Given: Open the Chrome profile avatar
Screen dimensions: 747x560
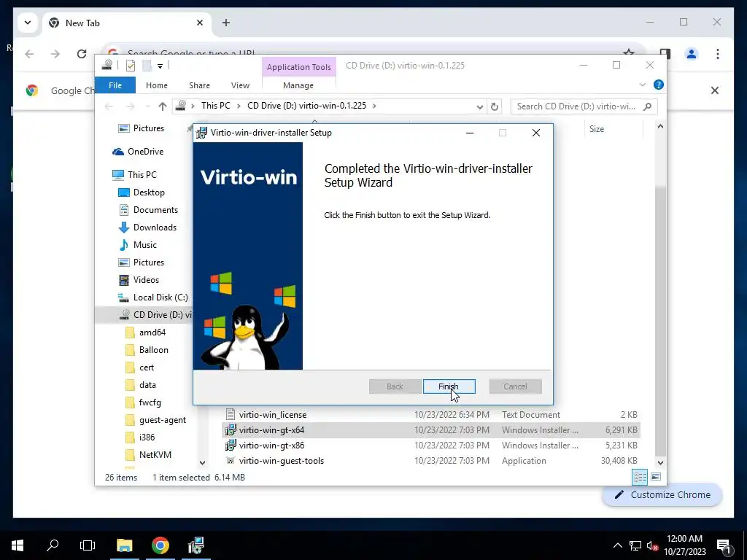Looking at the screenshot, I should pos(692,54).
